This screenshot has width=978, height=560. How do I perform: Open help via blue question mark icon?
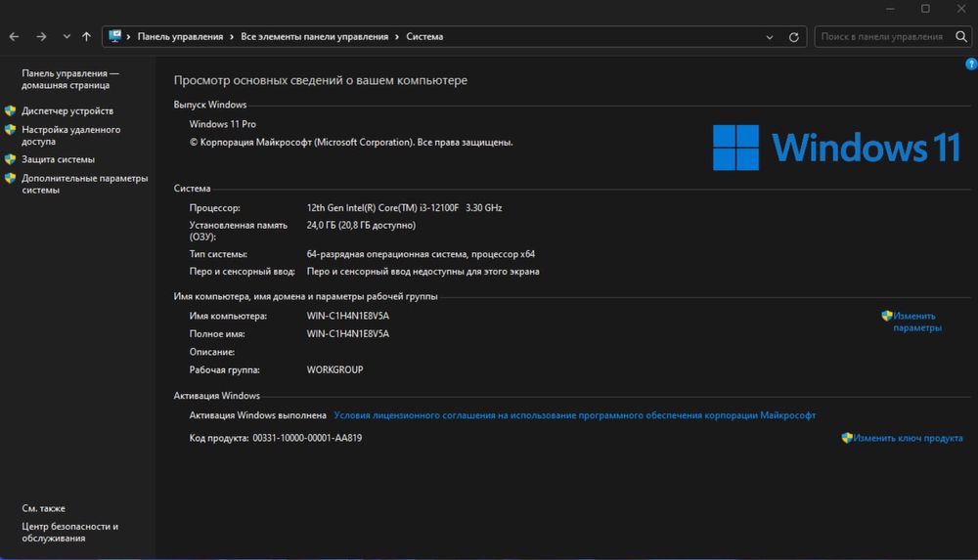(971, 64)
